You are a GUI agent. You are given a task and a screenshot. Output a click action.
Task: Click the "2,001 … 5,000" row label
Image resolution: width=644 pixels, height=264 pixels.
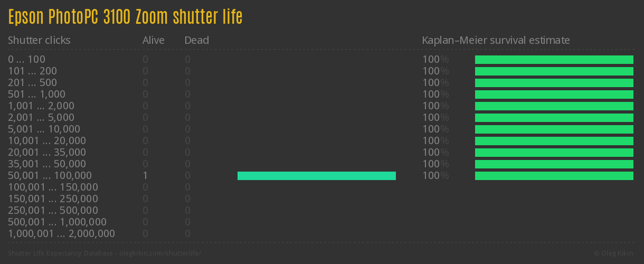pos(41,118)
